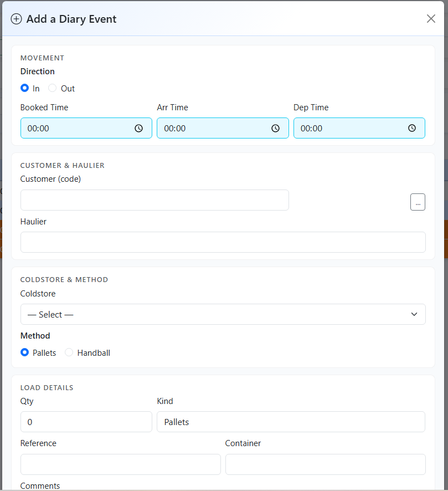This screenshot has height=491, width=448.
Task: Open the Arr Time clock picker icon
Action: pyautogui.click(x=275, y=128)
